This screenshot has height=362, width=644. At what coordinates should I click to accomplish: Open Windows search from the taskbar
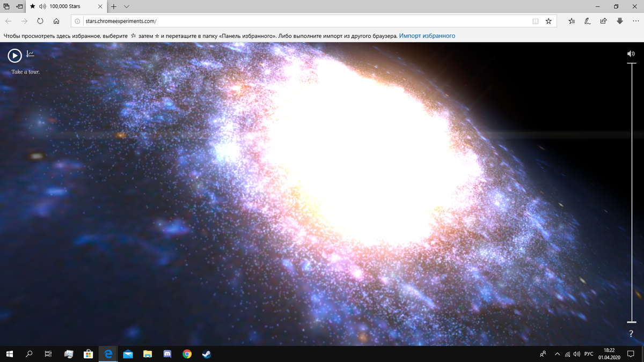pos(29,354)
